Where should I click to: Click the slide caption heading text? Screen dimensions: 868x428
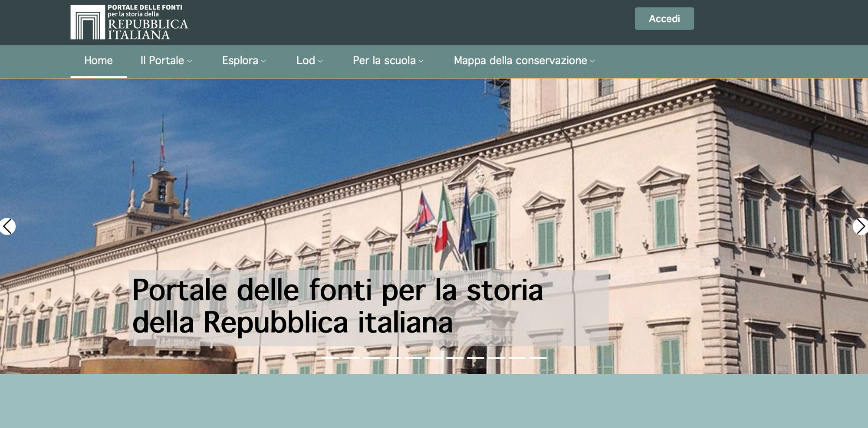[337, 307]
